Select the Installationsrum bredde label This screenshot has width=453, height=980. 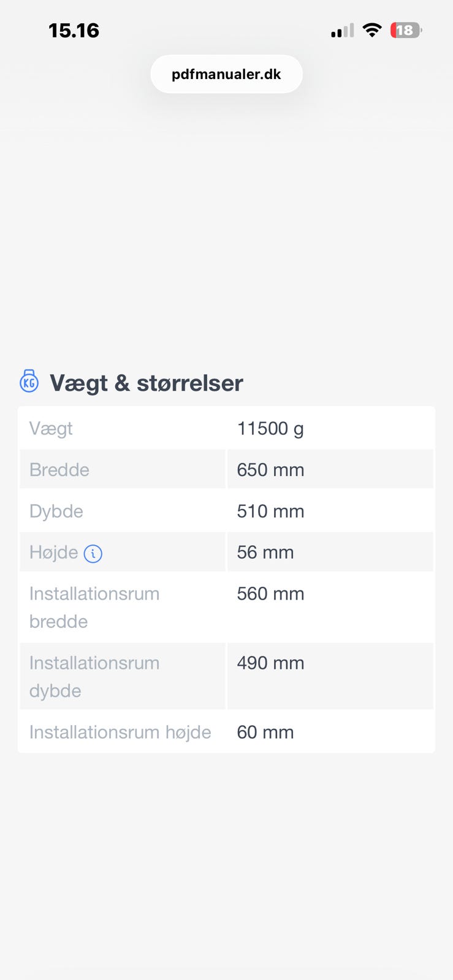94,608
